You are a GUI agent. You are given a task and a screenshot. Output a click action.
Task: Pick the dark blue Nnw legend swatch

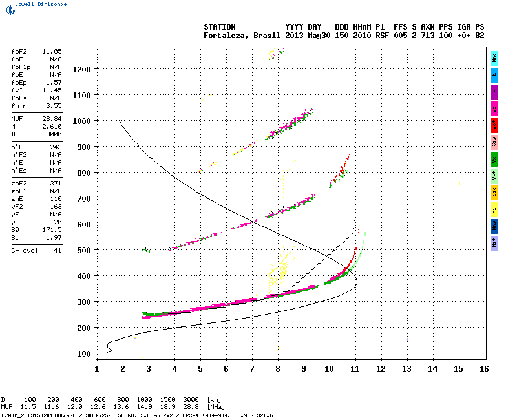click(494, 227)
